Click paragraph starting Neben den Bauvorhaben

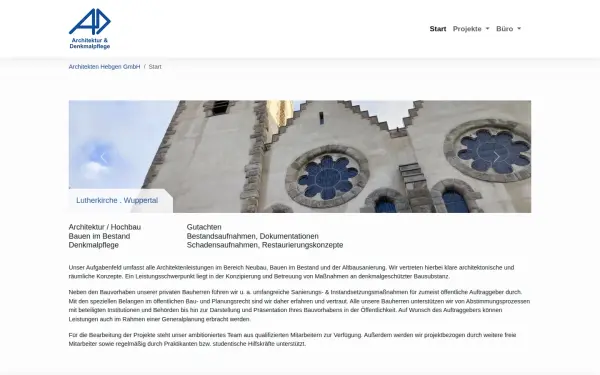tap(299, 305)
